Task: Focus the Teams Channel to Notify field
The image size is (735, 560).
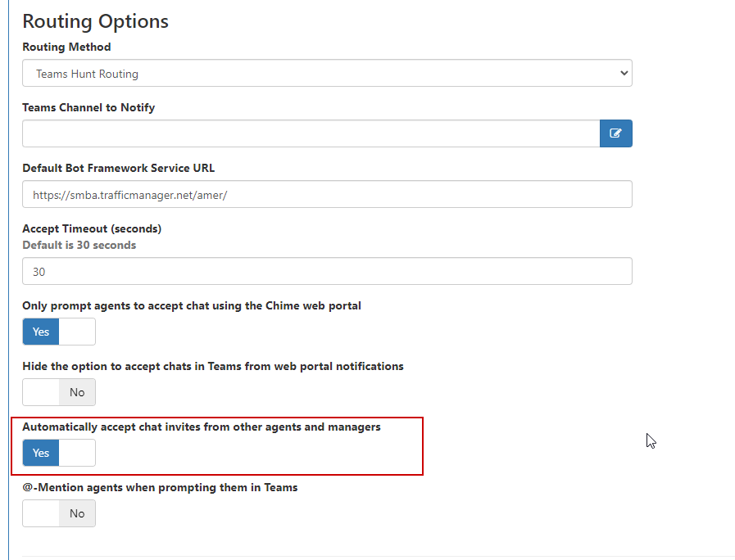Action: point(311,133)
